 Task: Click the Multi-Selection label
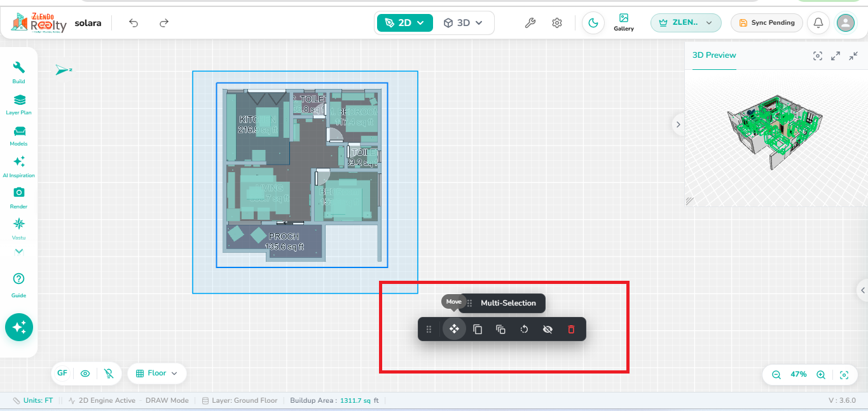click(508, 303)
